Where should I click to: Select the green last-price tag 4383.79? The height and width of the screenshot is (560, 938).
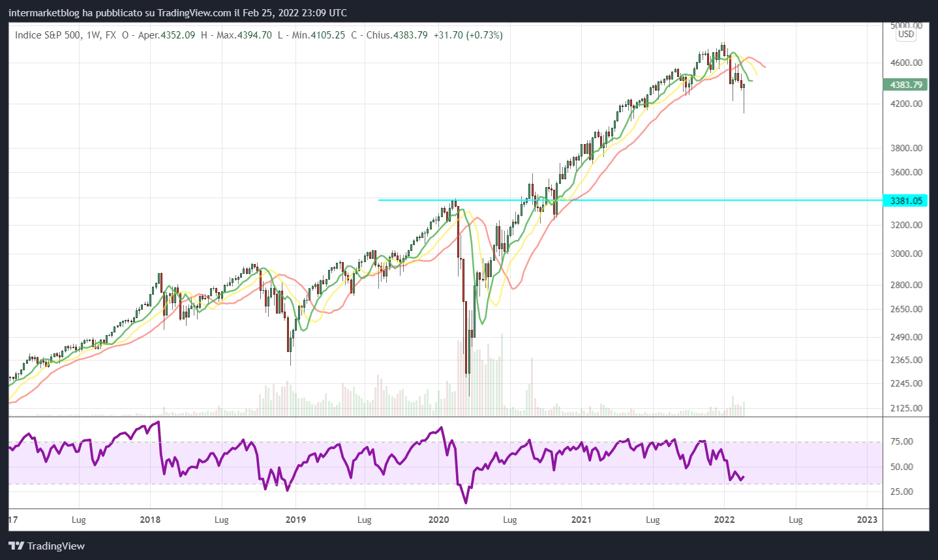point(905,85)
